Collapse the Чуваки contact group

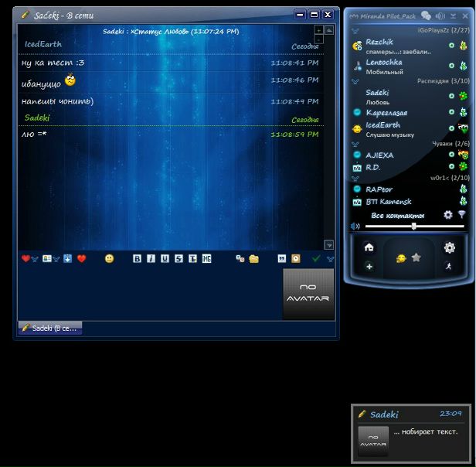355,144
